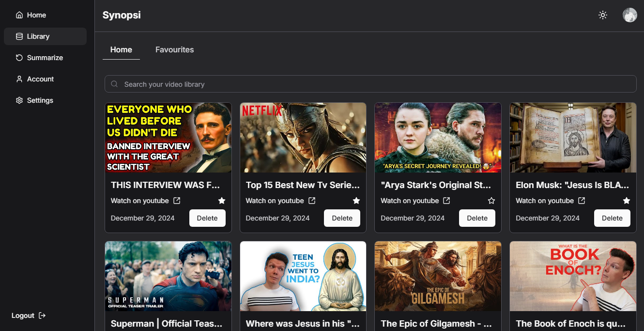The height and width of the screenshot is (331, 644).
Task: Unfavourite "THIS INTERVIEW WAS F..." star
Action: pyautogui.click(x=222, y=201)
